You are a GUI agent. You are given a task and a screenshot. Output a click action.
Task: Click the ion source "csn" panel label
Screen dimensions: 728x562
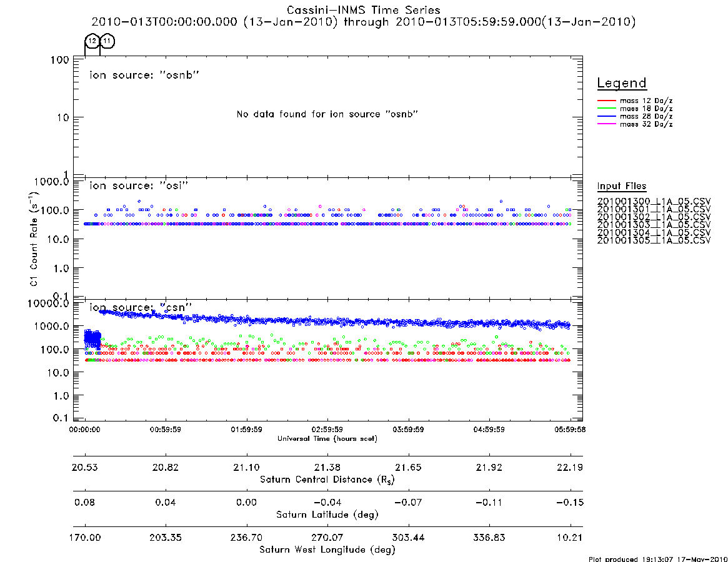pyautogui.click(x=141, y=307)
